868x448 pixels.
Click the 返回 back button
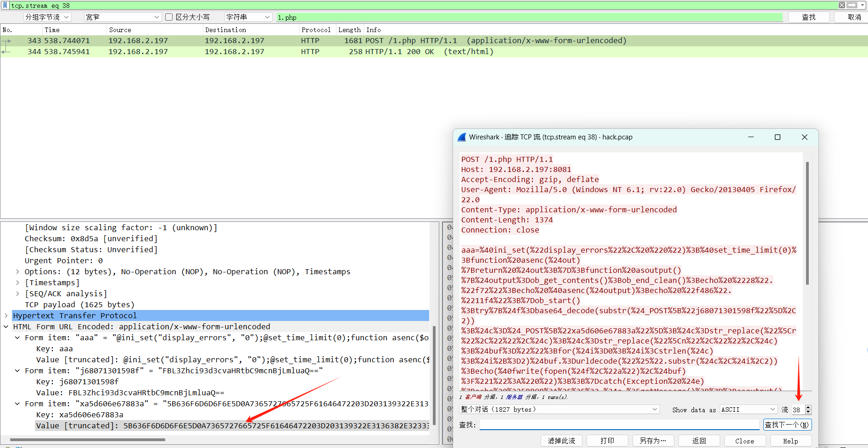click(699, 441)
